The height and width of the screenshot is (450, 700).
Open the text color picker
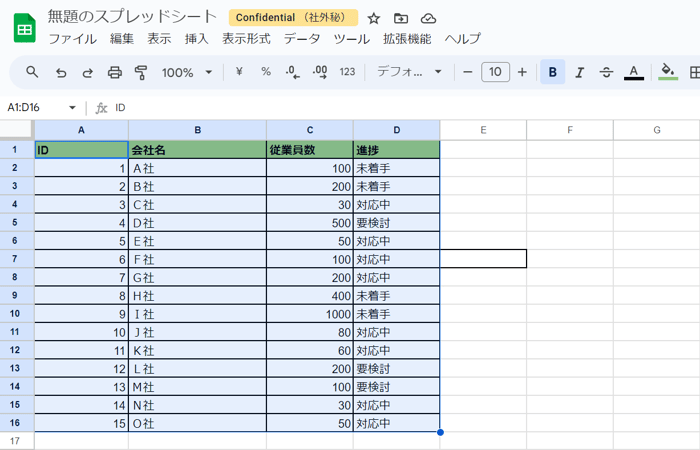click(x=633, y=72)
